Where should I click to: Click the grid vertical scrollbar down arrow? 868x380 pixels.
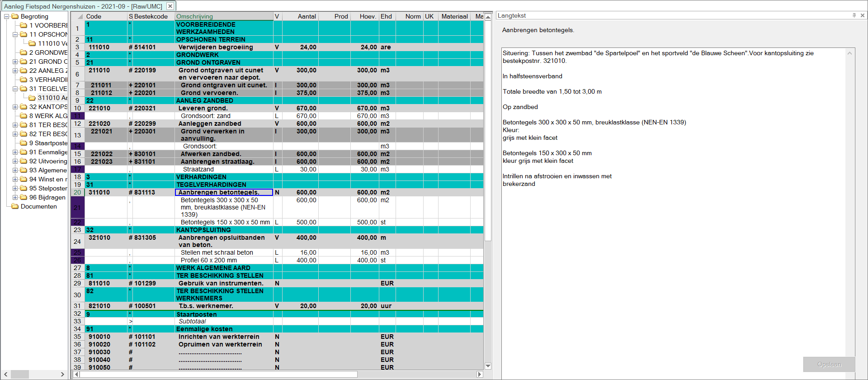point(488,366)
